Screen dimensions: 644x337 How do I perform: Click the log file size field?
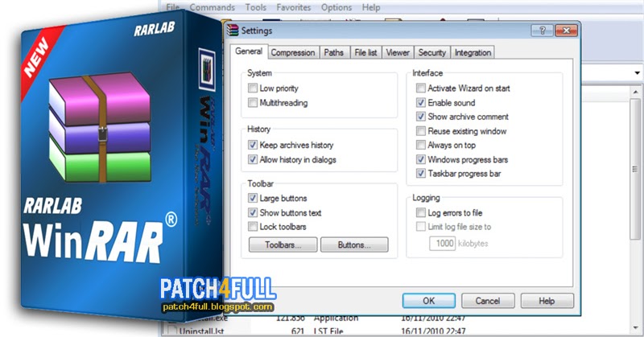(442, 244)
